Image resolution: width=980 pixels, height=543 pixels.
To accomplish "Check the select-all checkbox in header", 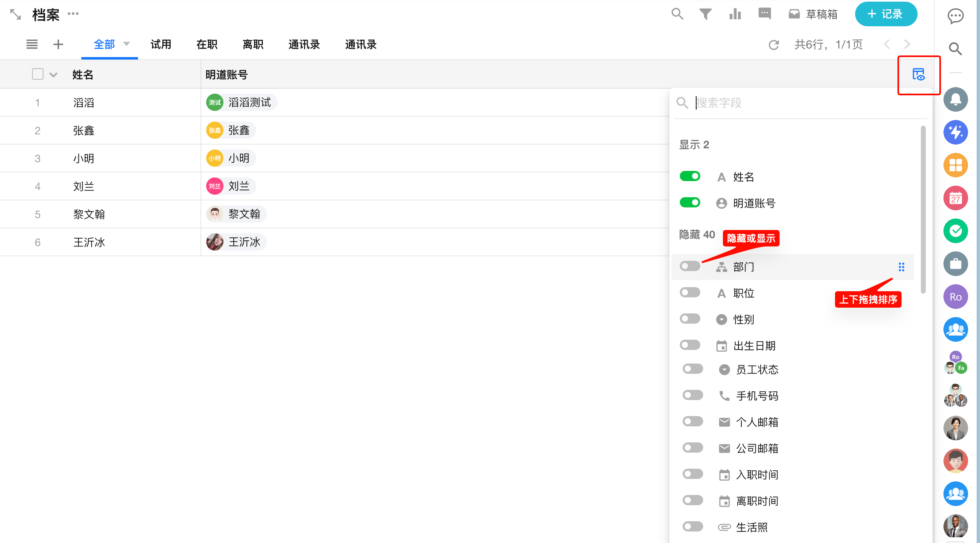I will point(38,74).
